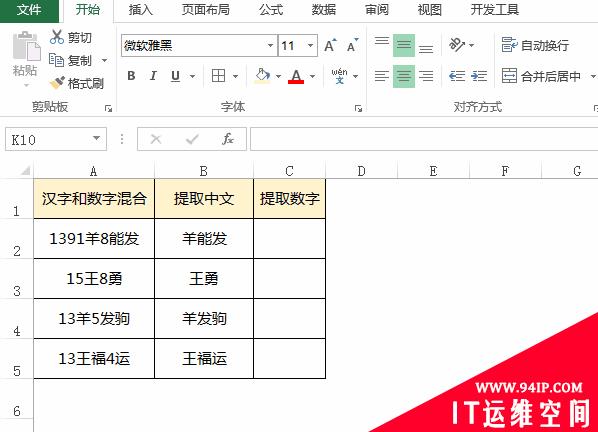598x432 pixels.
Task: Apply the red font color swatch
Action: point(296,76)
